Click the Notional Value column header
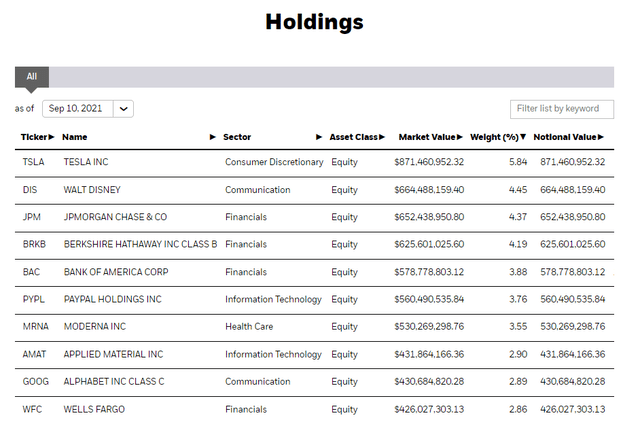640x422 pixels. [x=565, y=137]
